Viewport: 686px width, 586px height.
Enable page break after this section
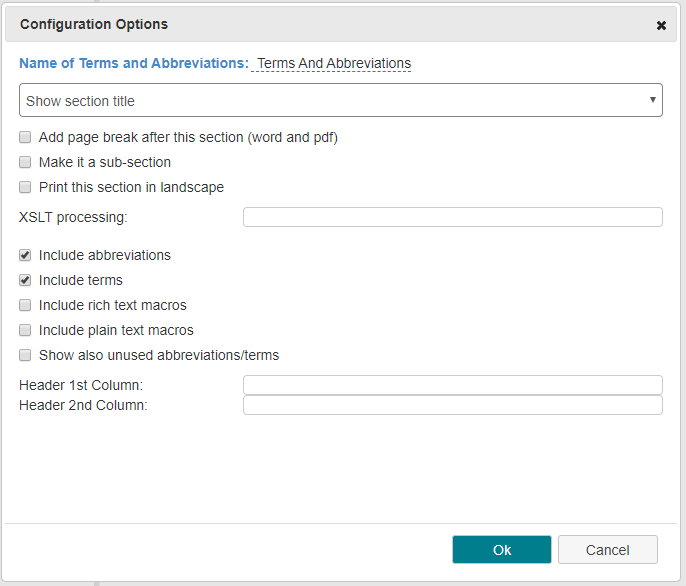25,137
